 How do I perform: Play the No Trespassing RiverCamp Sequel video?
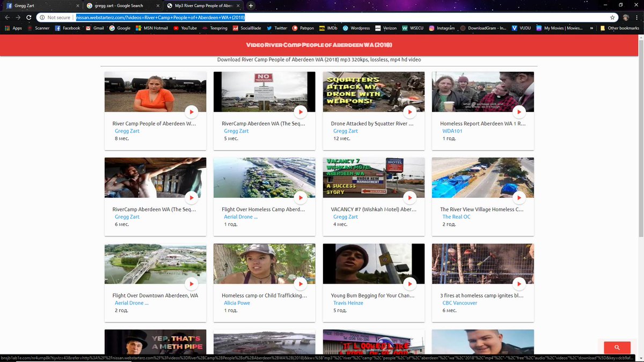point(301,112)
